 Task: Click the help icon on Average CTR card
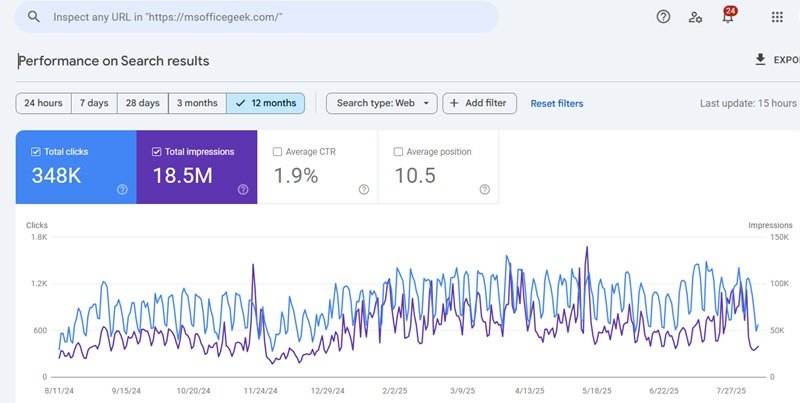pos(364,189)
